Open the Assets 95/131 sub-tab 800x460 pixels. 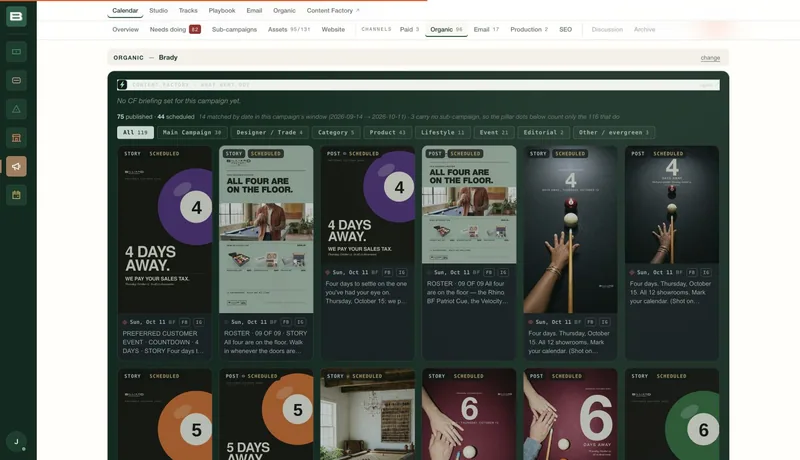coord(289,30)
